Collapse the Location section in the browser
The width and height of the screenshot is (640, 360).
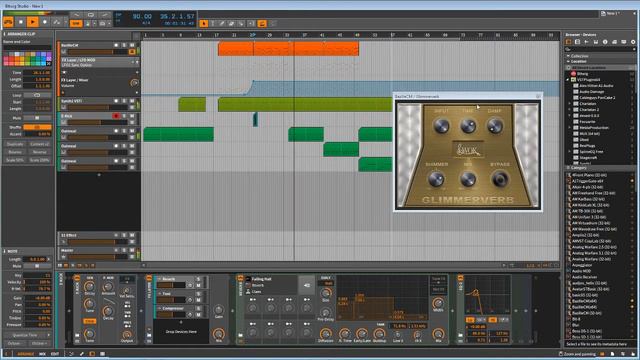[x=568, y=62]
